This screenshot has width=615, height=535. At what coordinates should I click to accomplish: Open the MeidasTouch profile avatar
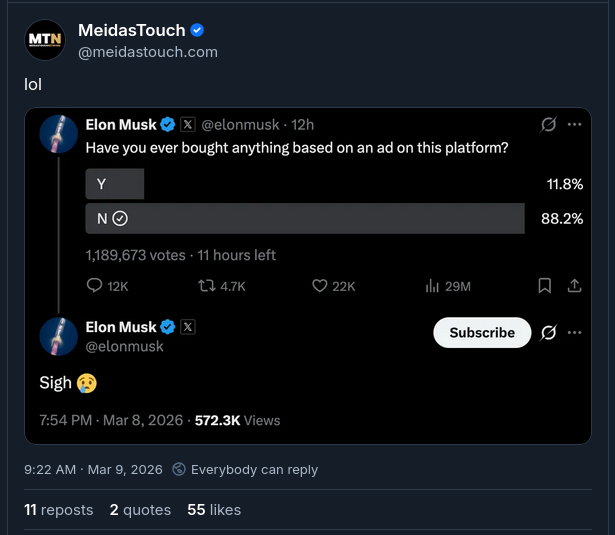(45, 41)
